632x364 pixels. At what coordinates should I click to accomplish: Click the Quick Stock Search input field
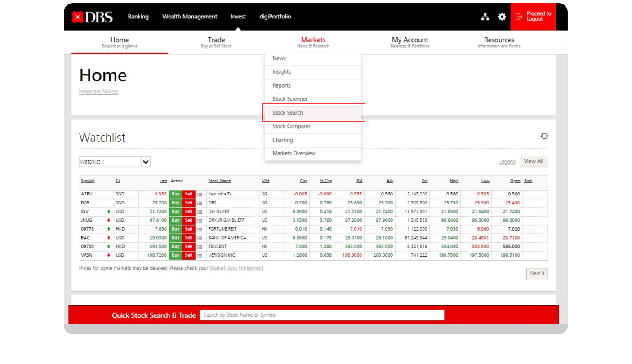coord(322,315)
